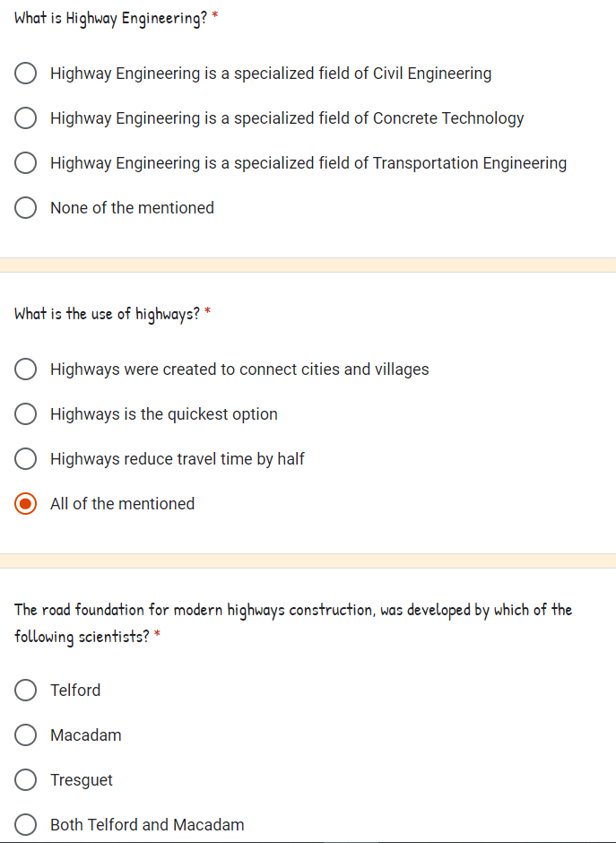Click the 'Highway Engineering is a specialized field of Civil Engineering' label
The height and width of the screenshot is (843, 616).
271,74
